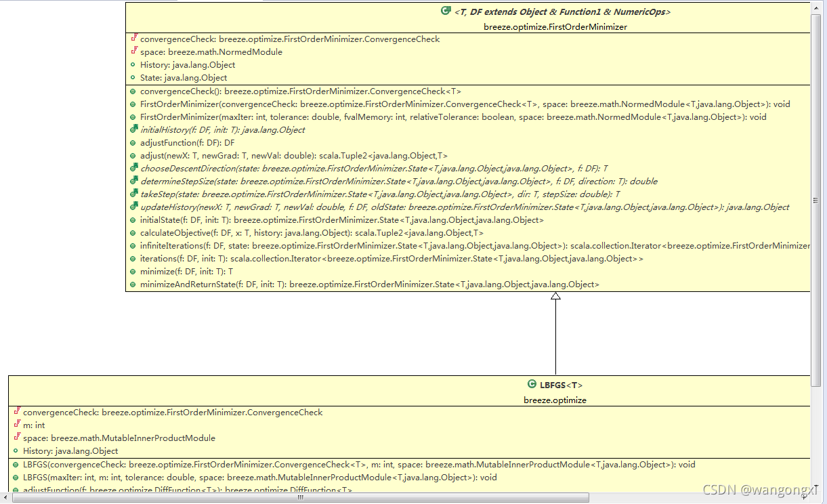
Task: Click the generic header '<T, DF extends Object & Function1 & NumericOps>'
Action: coord(562,12)
